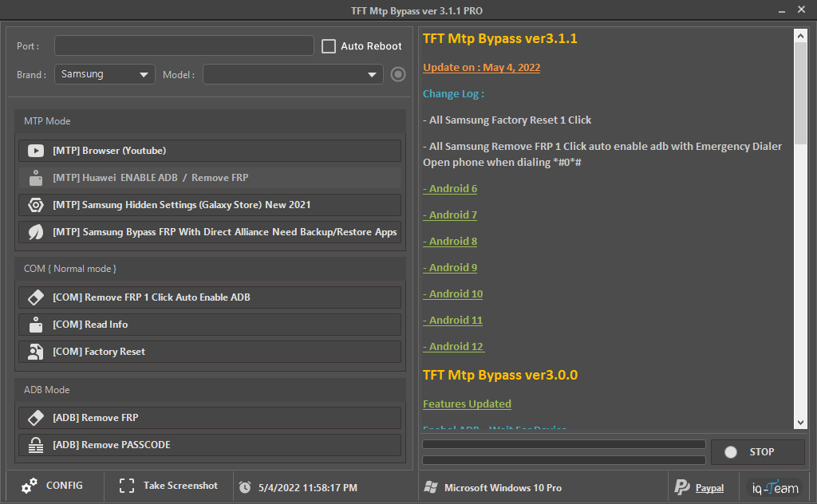The width and height of the screenshot is (817, 504).
Task: Launch [MTP] Samsung Hidden Settings (Galaxy Store)
Action: pyautogui.click(x=210, y=205)
